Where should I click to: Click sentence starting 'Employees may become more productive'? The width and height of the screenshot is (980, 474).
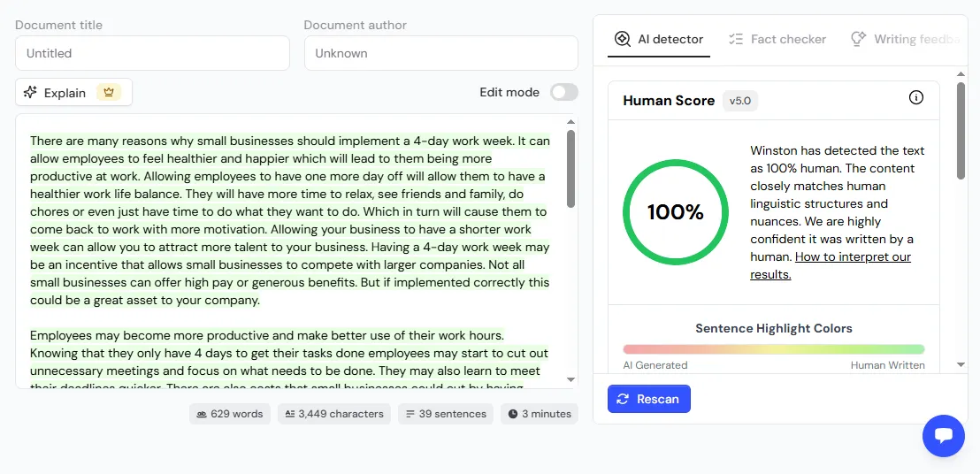[x=267, y=335]
